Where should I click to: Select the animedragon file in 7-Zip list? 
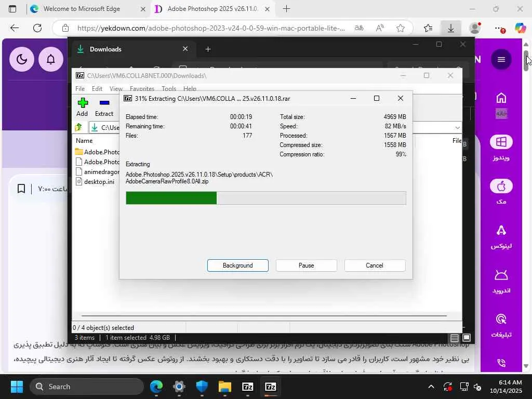point(97,171)
